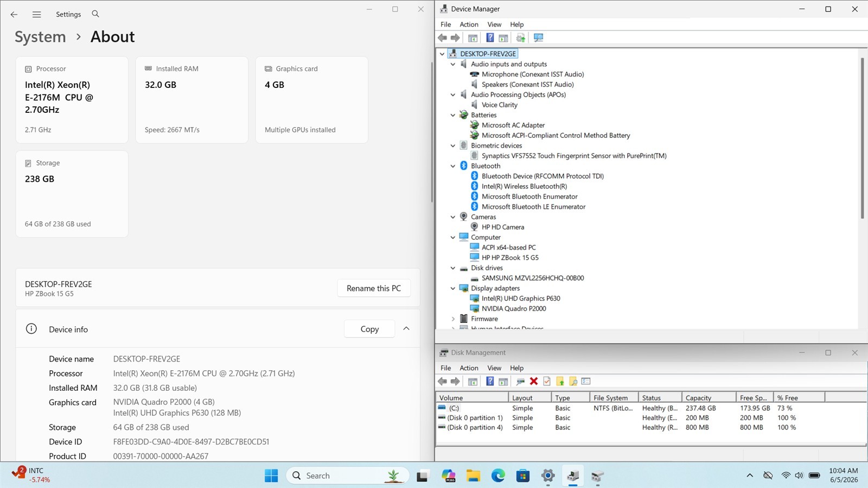Open Microsoft Edge from the taskbar

(x=498, y=476)
